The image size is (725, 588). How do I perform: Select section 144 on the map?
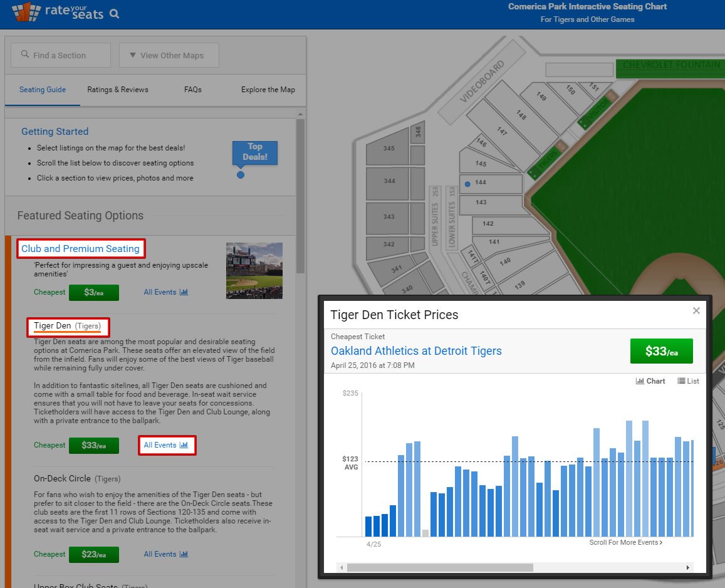coord(491,184)
